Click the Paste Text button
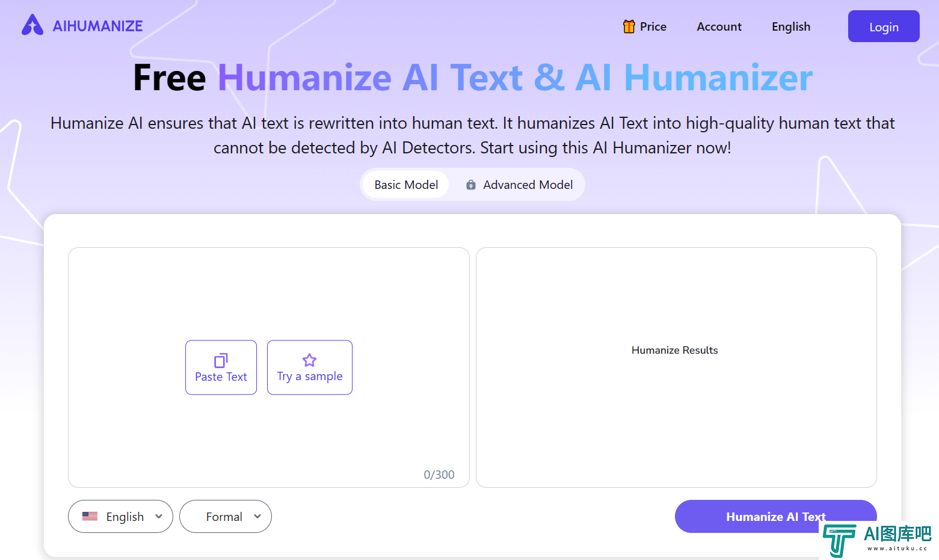The image size is (939, 560). [x=221, y=368]
